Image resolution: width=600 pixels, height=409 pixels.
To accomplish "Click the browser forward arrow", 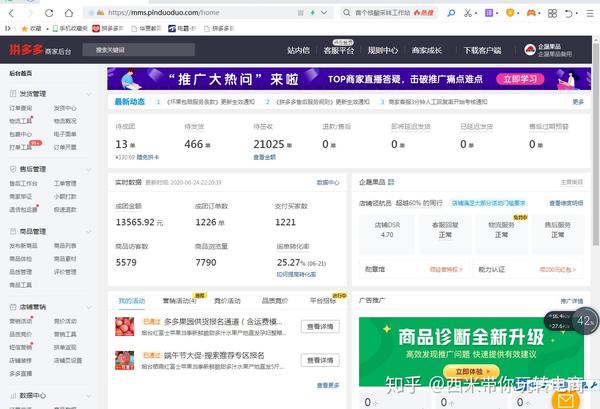I will click(30, 13).
